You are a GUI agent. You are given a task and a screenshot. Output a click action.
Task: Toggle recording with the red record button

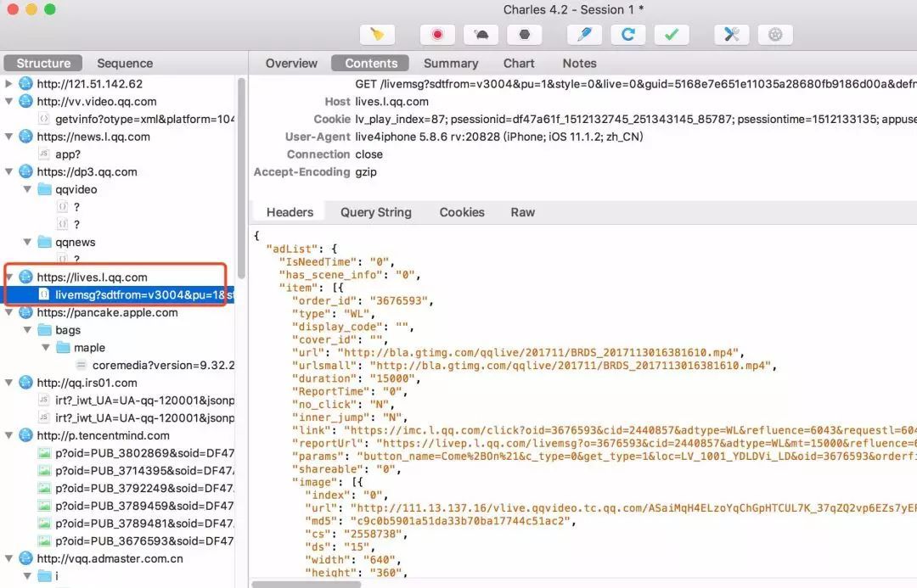click(437, 35)
